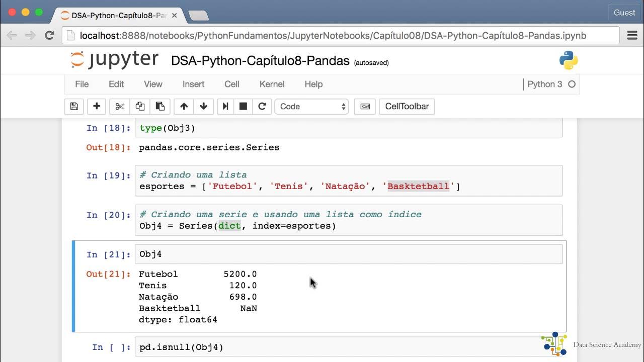The image size is (644, 362).
Task: Open the cell type dropdown showing Code
Action: tap(312, 107)
